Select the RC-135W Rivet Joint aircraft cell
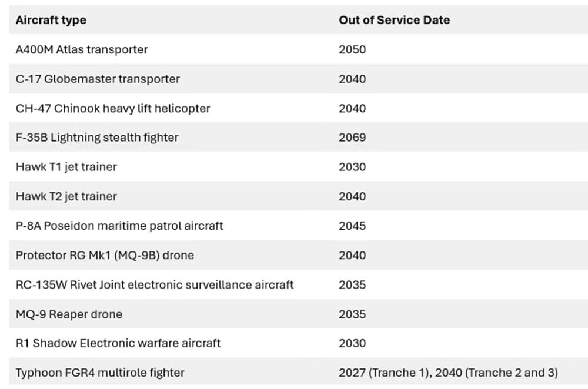This screenshot has width=588, height=389. (155, 284)
